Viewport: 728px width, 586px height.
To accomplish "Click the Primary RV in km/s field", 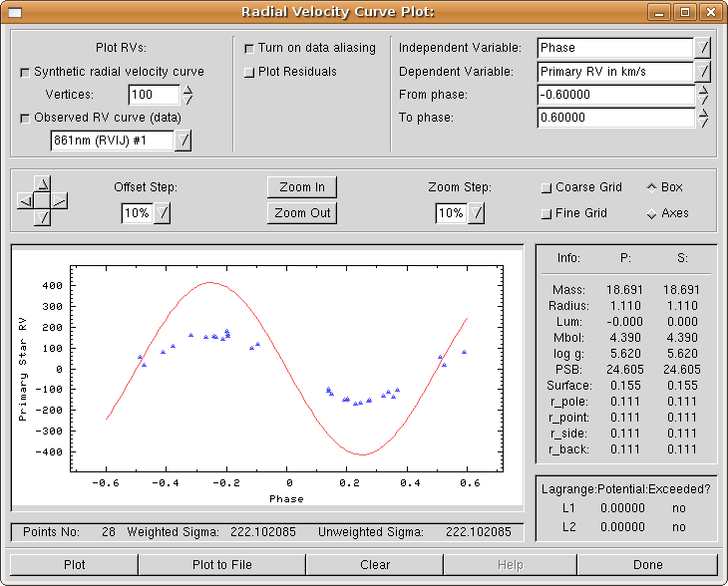I will click(615, 72).
